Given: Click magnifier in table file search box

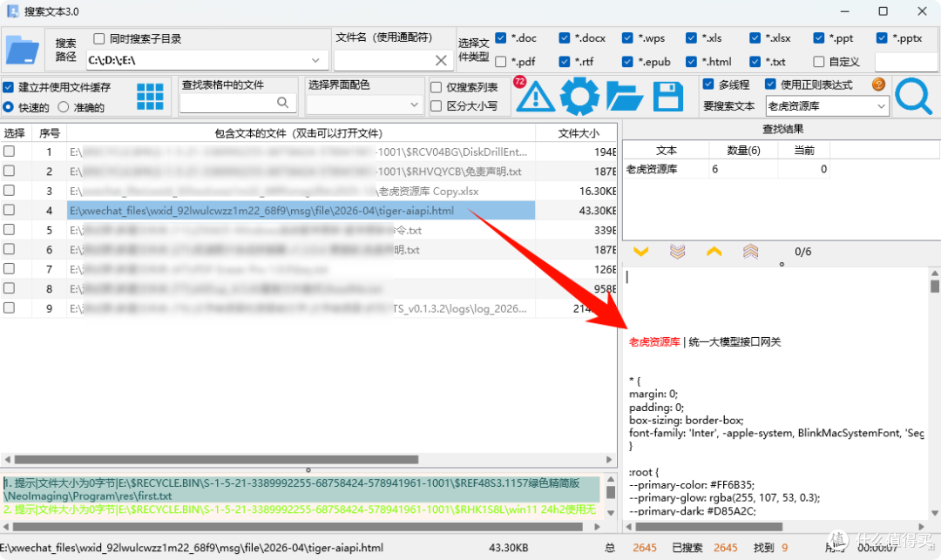Looking at the screenshot, I should pyautogui.click(x=282, y=103).
